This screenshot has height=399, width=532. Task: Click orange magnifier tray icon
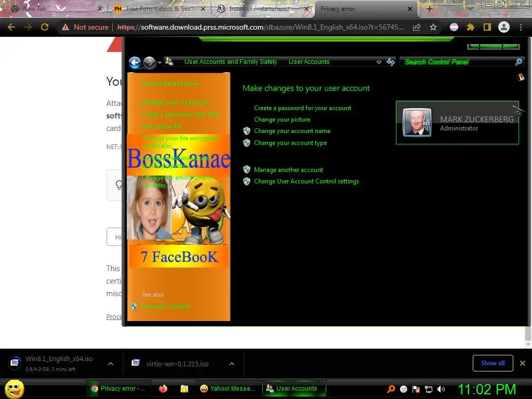click(391, 389)
